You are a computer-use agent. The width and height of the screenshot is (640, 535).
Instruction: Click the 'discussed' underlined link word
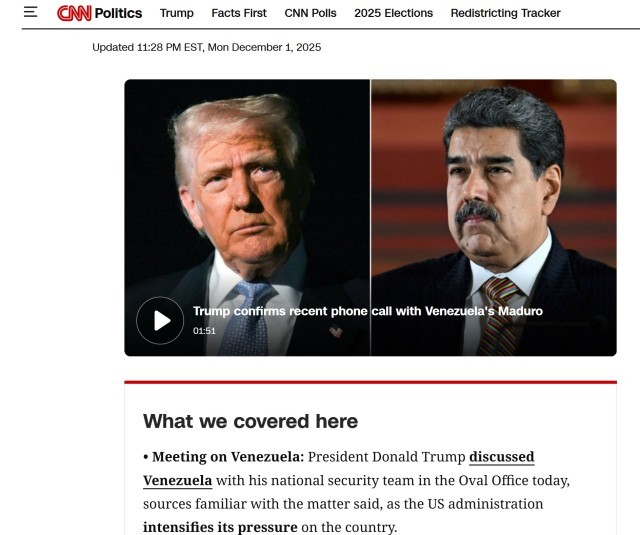502,457
